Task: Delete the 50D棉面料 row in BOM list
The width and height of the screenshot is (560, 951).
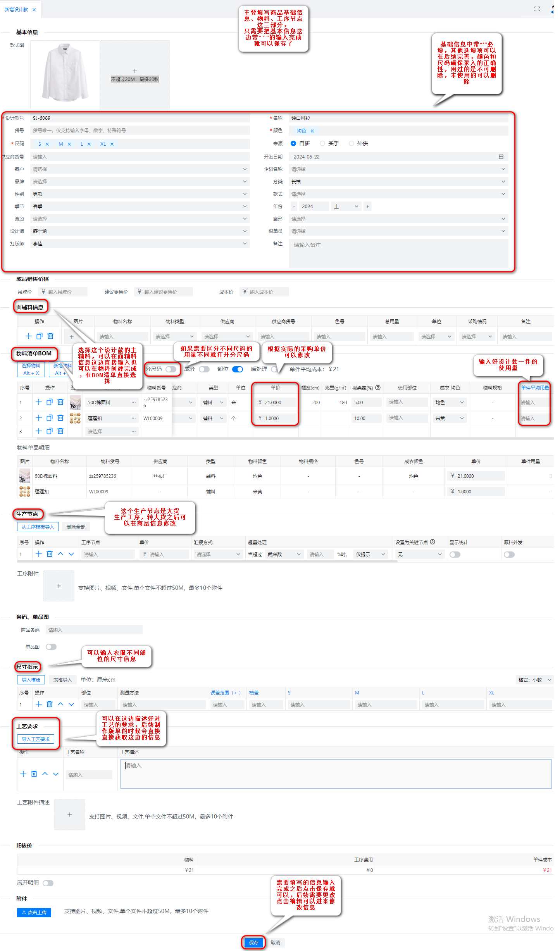Action: (60, 402)
